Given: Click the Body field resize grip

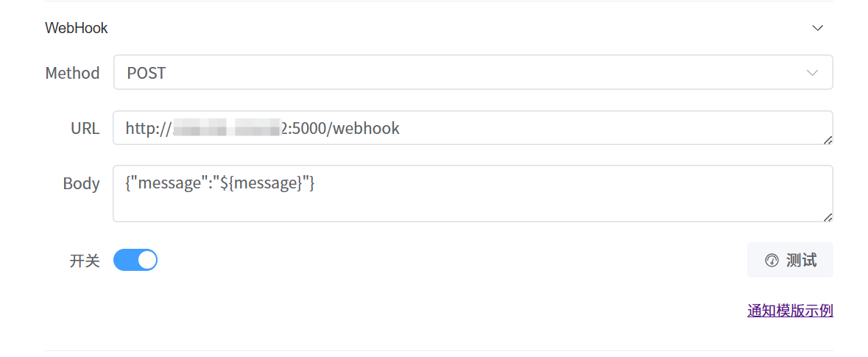Looking at the screenshot, I should 828,218.
